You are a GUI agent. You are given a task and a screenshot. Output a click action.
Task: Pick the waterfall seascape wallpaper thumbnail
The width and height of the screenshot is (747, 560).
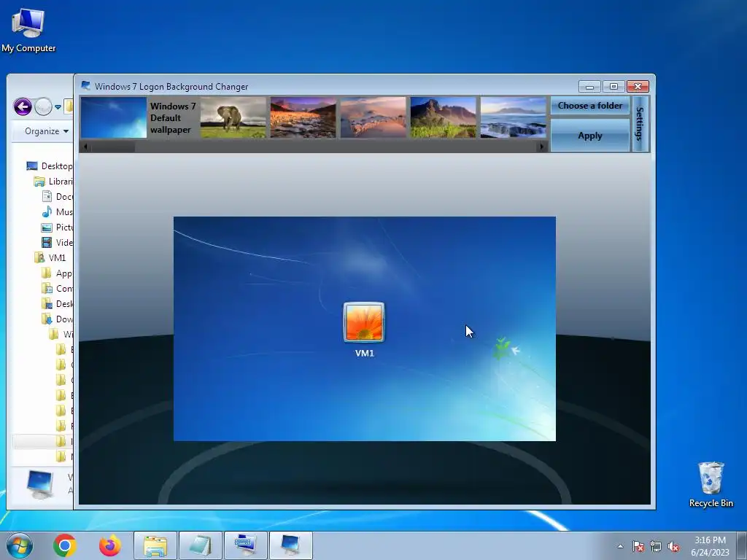pyautogui.click(x=513, y=117)
